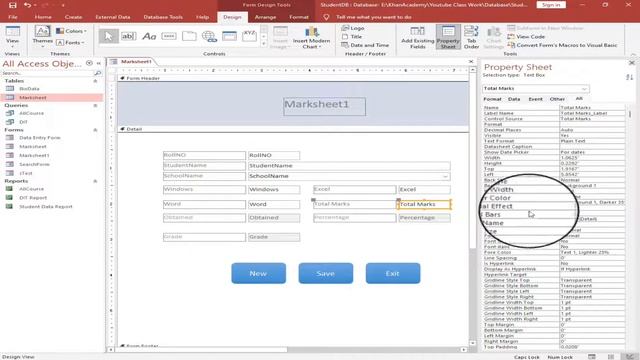Viewport: 640px width, 360px height.
Task: Click the Undo arrow in the quick access toolbar
Action: (x=27, y=5)
